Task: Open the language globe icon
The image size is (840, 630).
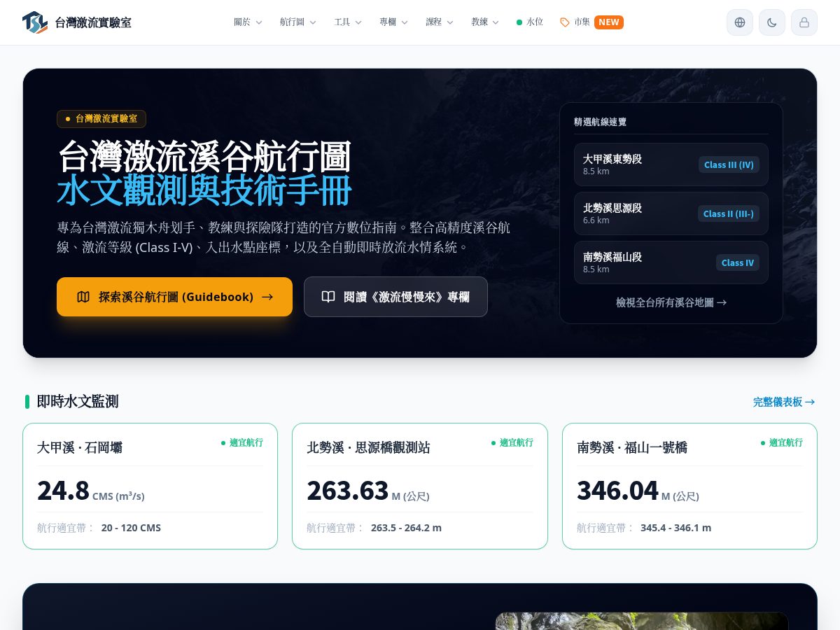Action: 740,22
